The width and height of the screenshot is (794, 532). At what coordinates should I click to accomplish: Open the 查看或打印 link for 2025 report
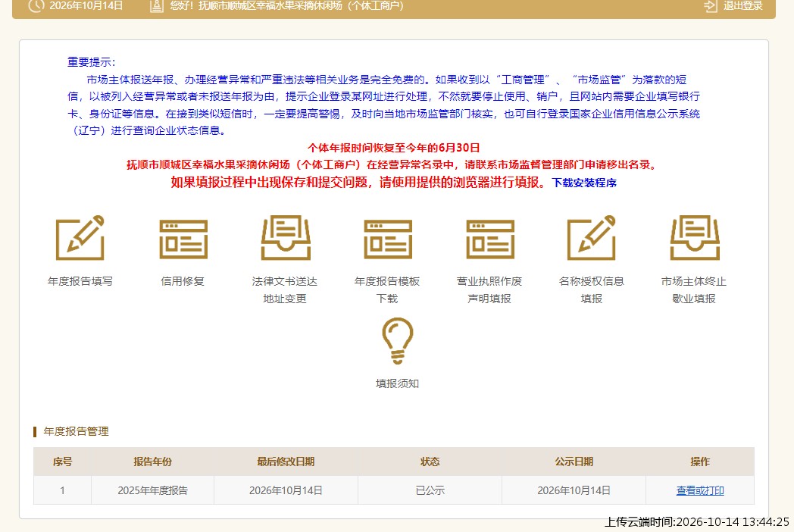(x=700, y=490)
